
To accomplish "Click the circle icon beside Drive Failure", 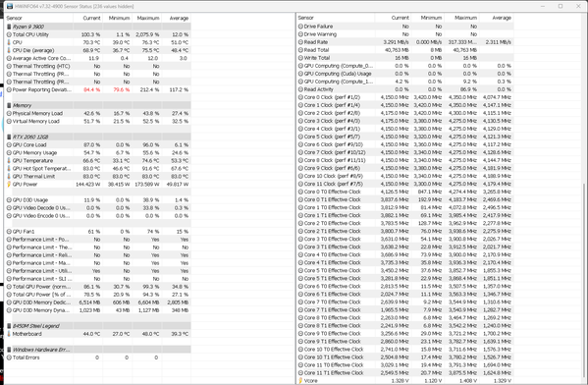I will click(x=300, y=27).
